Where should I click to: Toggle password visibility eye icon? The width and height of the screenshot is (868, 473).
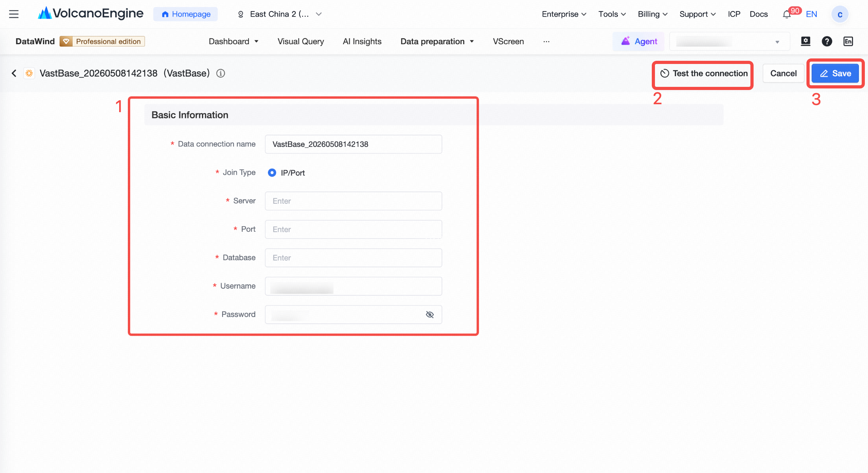[430, 315]
